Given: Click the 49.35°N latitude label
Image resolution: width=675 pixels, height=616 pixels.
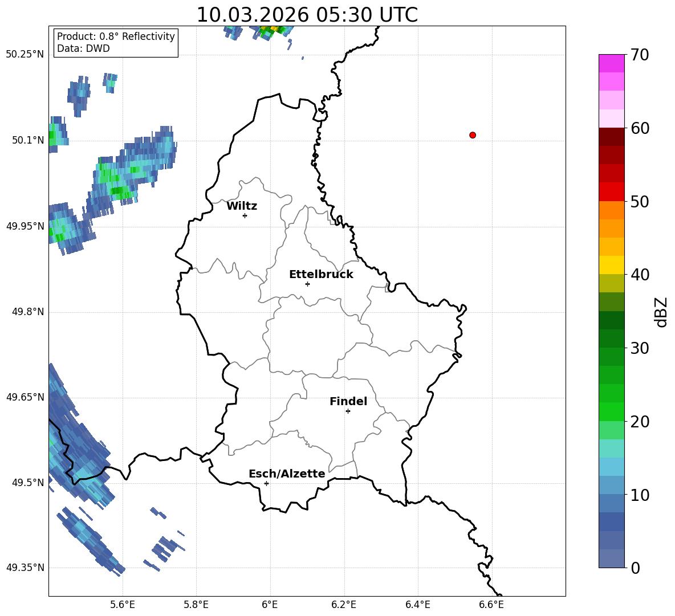Looking at the screenshot, I should pyautogui.click(x=25, y=568).
